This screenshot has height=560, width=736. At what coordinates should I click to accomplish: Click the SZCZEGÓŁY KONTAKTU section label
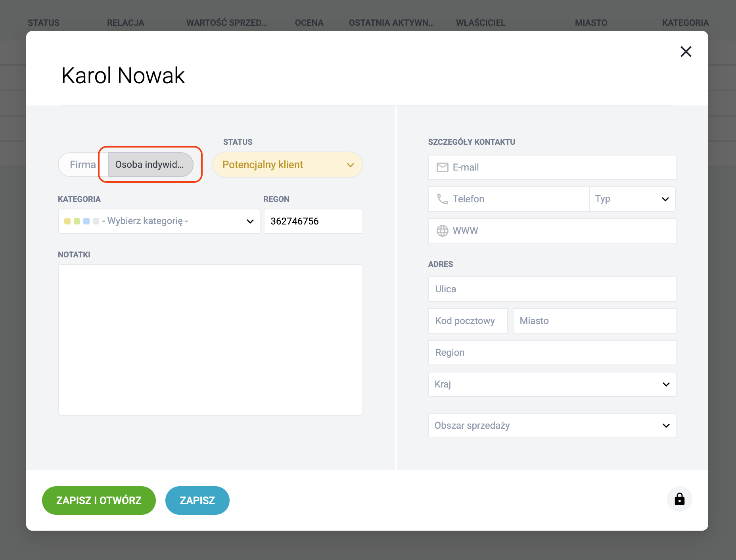point(471,142)
